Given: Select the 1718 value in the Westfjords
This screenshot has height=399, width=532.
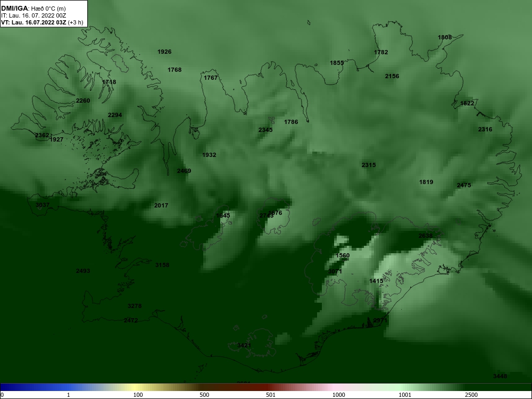Looking at the screenshot, I should 109,82.
